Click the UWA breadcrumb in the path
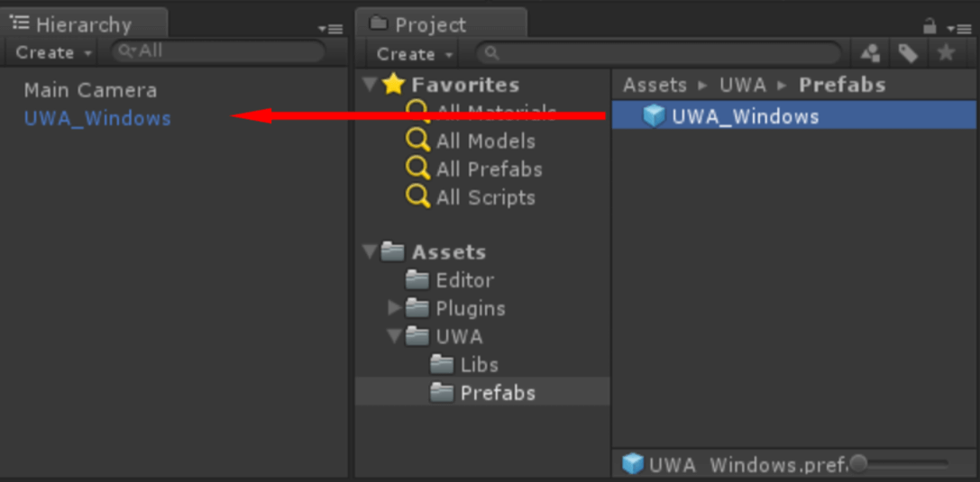 [742, 85]
